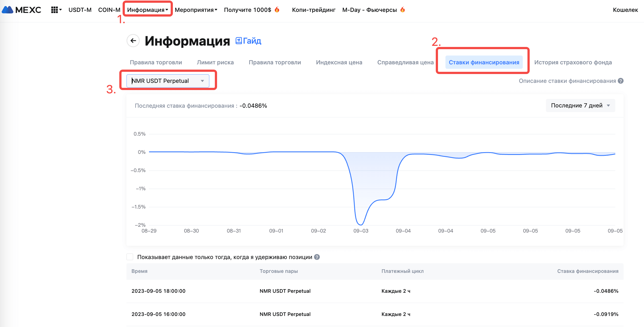Click the back arrow button

[133, 41]
